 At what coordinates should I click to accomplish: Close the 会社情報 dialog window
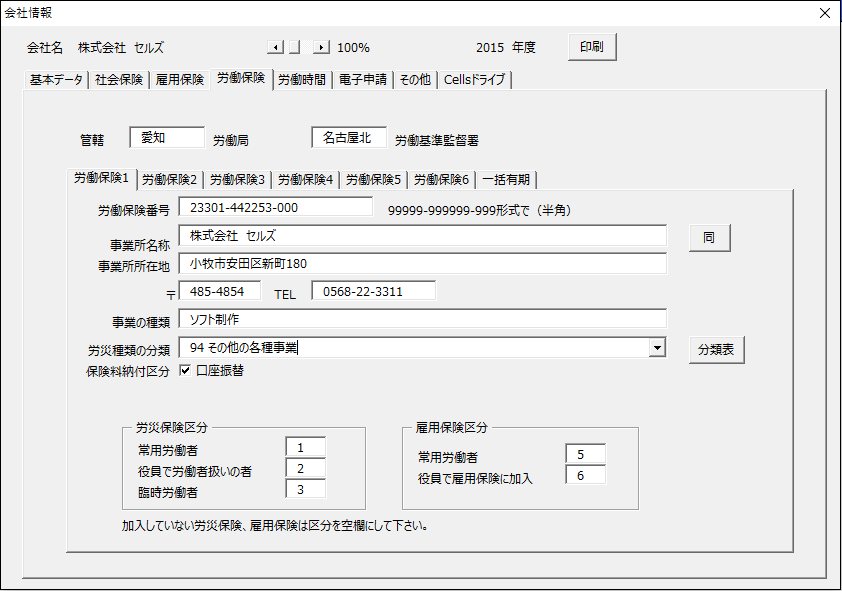tap(824, 13)
